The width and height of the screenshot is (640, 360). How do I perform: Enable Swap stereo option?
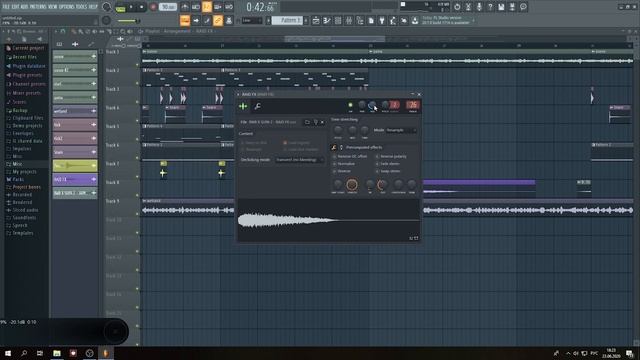tap(388, 171)
